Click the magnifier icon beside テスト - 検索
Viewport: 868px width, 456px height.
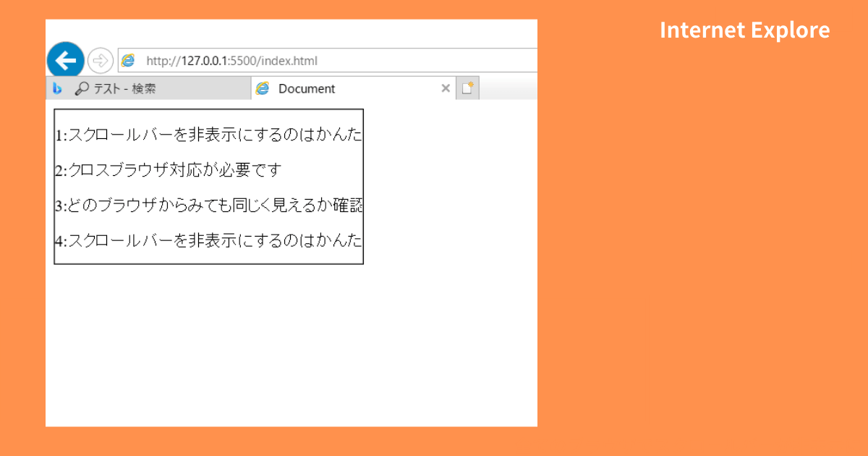pos(82,88)
